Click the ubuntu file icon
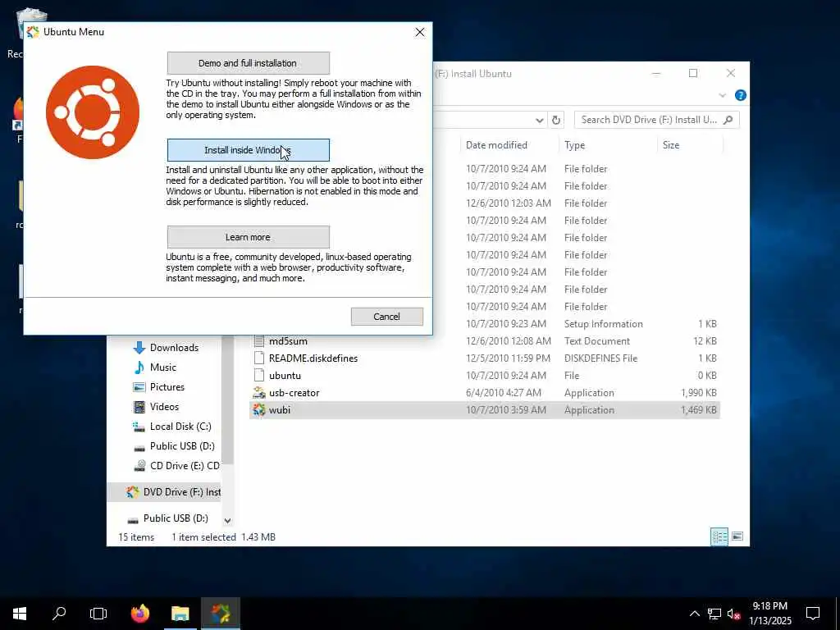This screenshot has height=630, width=840. tap(259, 376)
